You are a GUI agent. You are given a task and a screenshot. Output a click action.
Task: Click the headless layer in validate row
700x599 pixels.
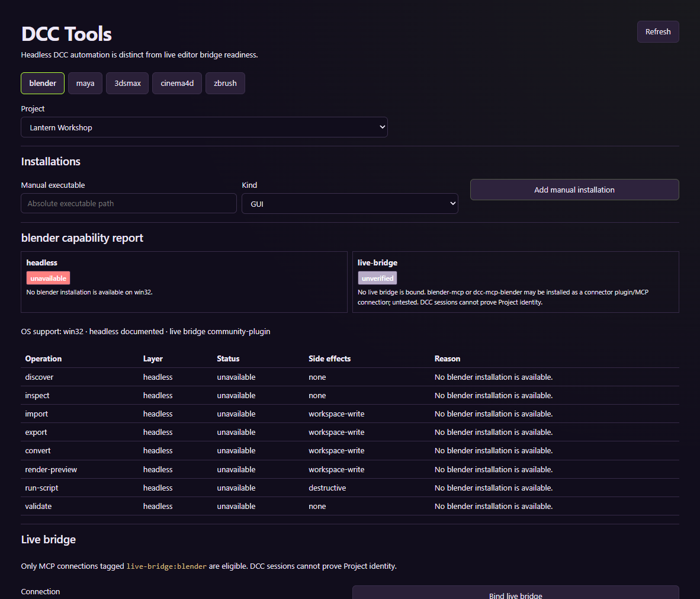click(x=158, y=506)
